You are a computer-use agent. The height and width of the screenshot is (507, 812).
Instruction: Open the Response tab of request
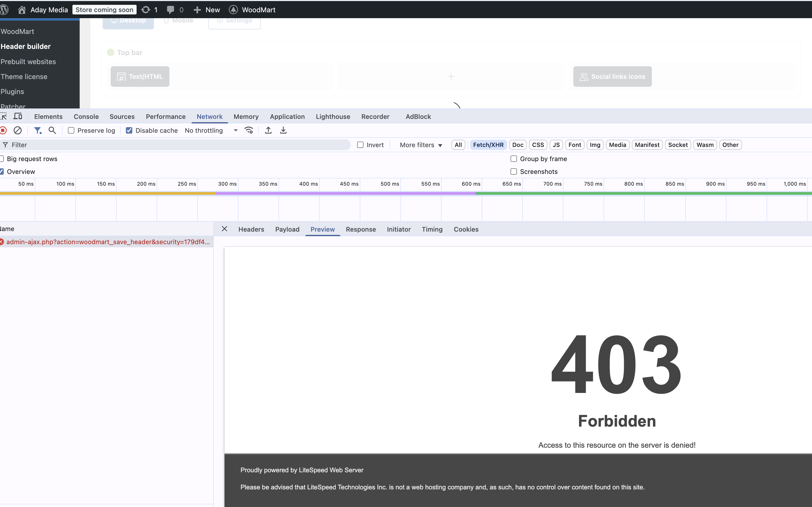click(360, 229)
